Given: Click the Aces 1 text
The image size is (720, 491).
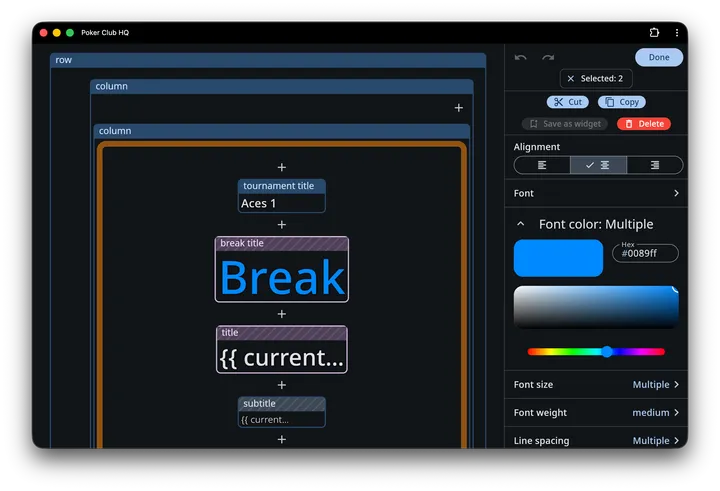Looking at the screenshot, I should pos(258,203).
